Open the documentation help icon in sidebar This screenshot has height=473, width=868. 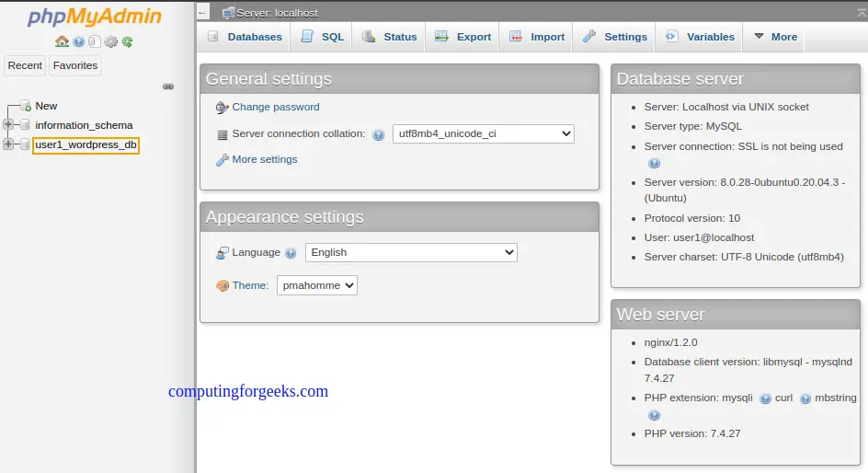[x=78, y=41]
